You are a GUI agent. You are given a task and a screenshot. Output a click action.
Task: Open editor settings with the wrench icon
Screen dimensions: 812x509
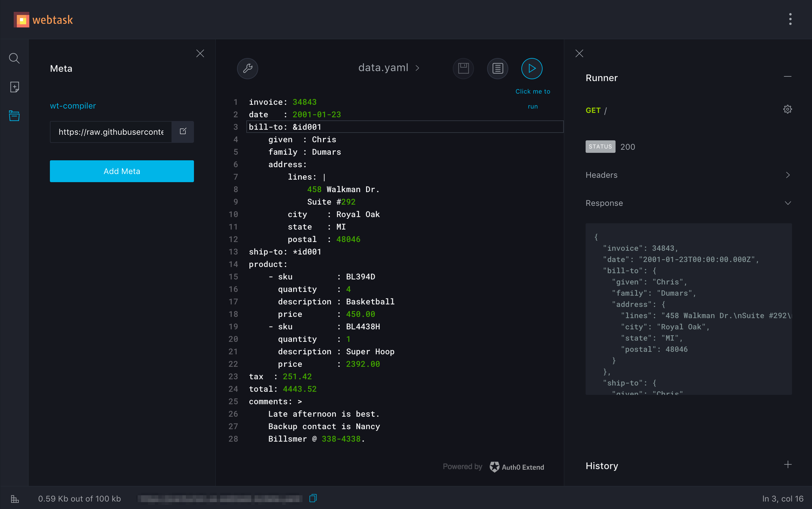[247, 68]
